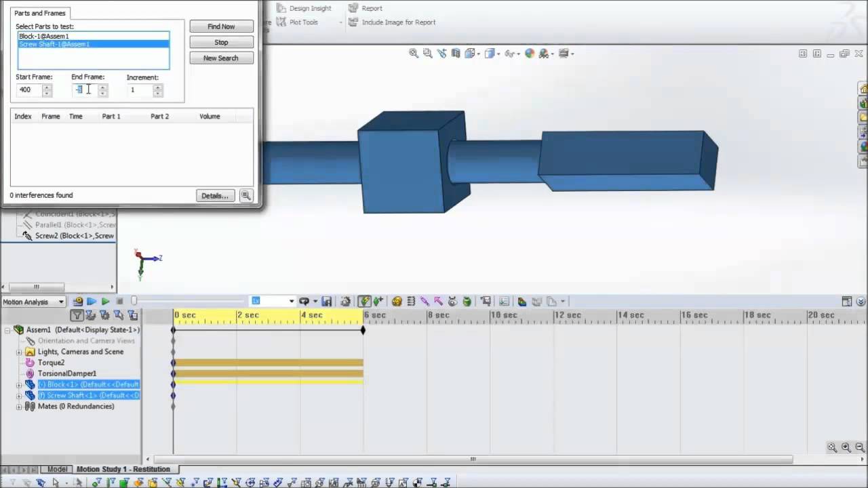
Task: Click the Add/Update Key icon
Action: pos(378,301)
